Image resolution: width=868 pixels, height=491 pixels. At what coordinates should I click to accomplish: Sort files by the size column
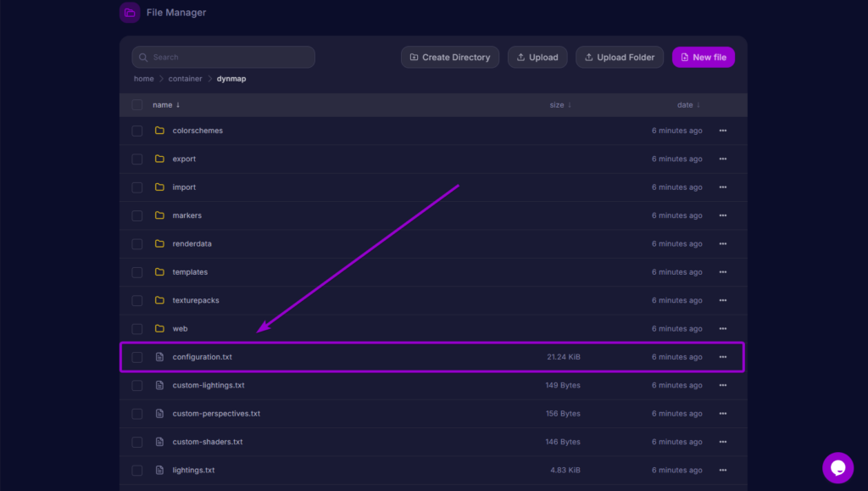coord(560,105)
